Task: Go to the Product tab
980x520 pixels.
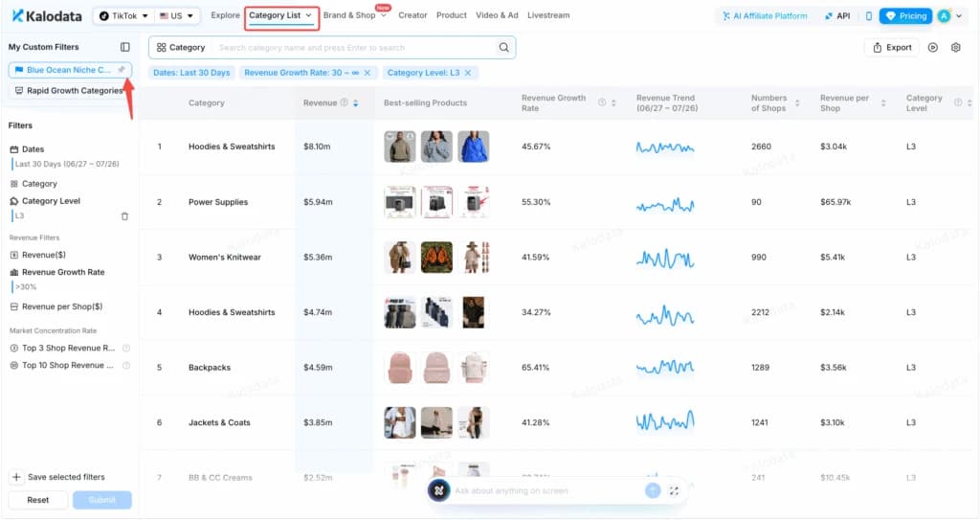Action: (x=452, y=15)
